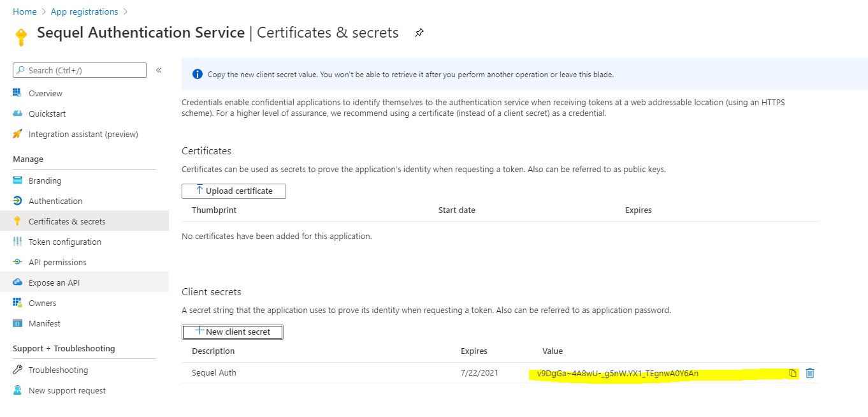Open Integration assistant (preview)
Viewport: 868px width, 417px height.
click(x=83, y=134)
